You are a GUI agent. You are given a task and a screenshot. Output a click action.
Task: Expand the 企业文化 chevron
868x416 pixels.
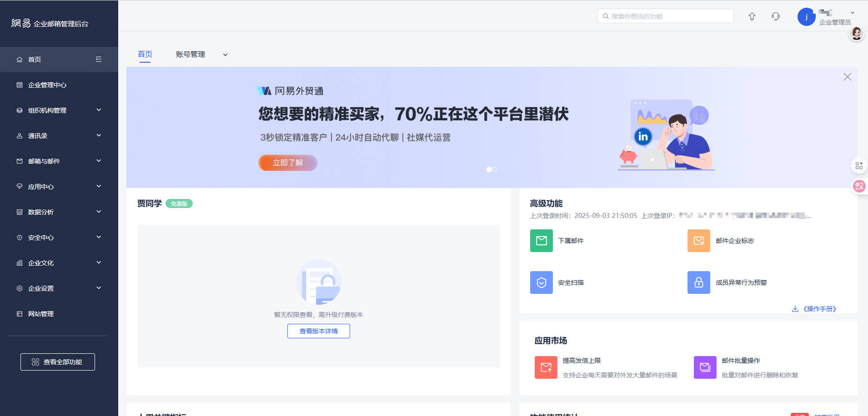99,262
